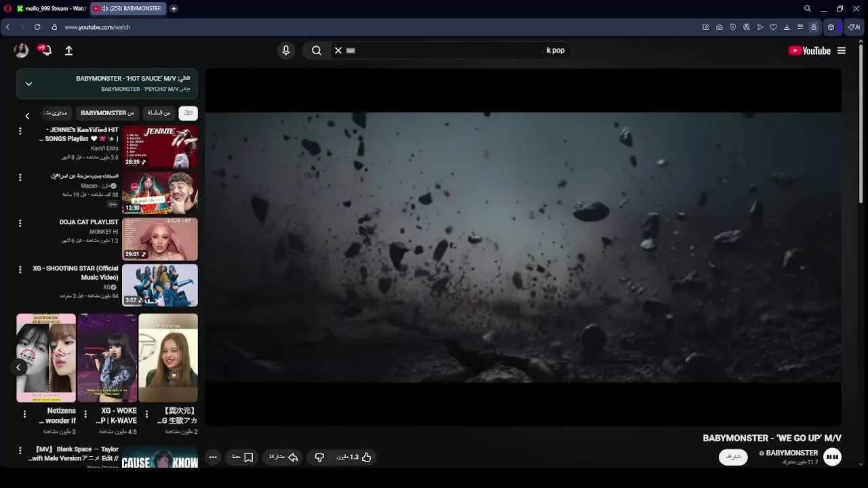Image resolution: width=868 pixels, height=488 pixels.
Task: Open options for the 'XG - WOKE' Short
Action: (85, 413)
